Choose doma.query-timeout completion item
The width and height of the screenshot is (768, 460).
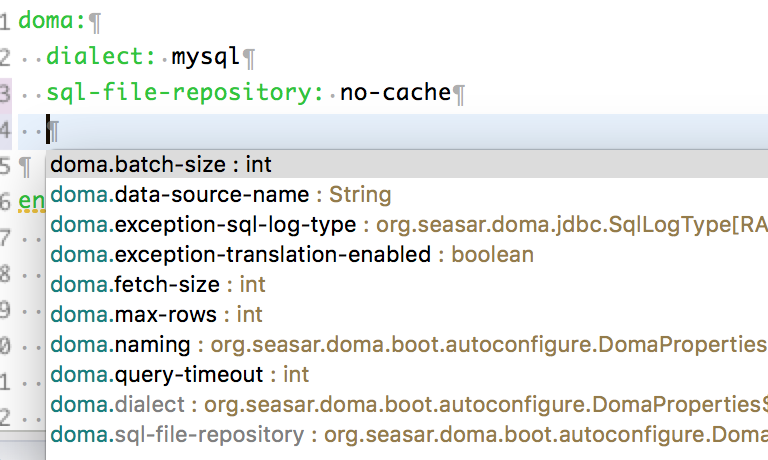point(180,374)
